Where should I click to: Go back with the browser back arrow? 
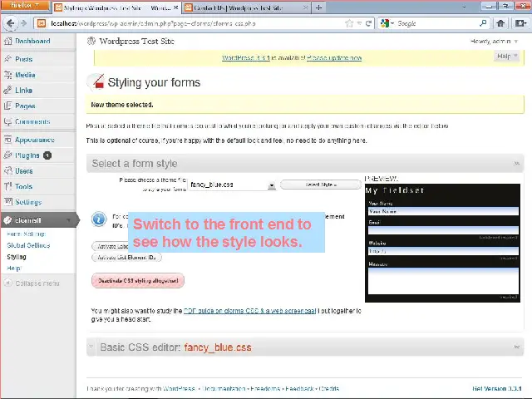(x=10, y=23)
